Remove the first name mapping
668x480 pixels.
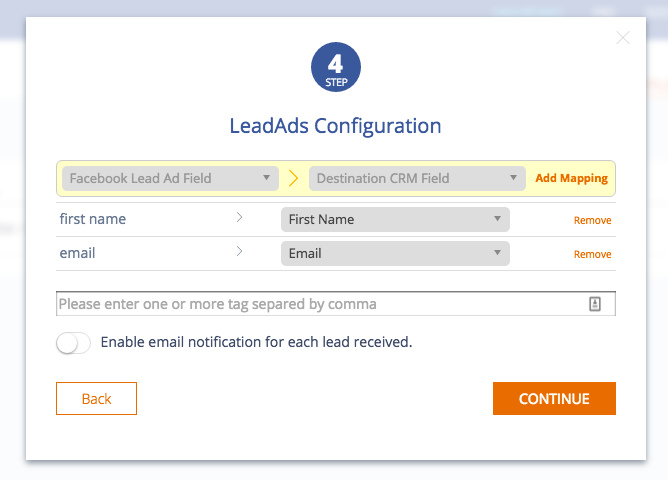point(592,220)
